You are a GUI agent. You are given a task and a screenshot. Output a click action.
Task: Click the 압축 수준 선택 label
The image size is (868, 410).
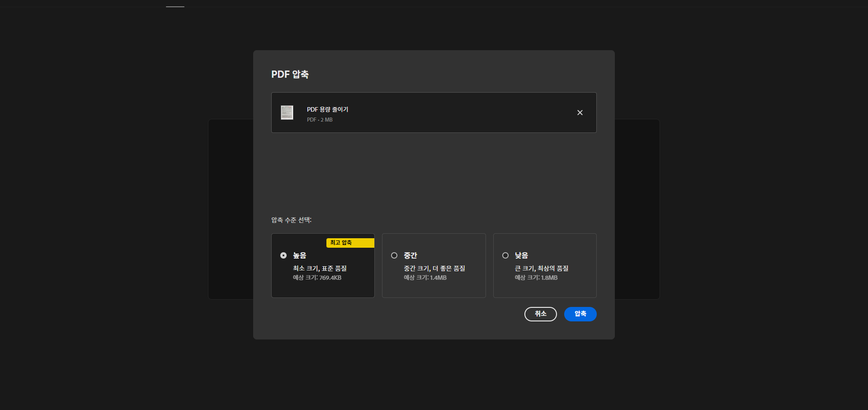(x=291, y=220)
